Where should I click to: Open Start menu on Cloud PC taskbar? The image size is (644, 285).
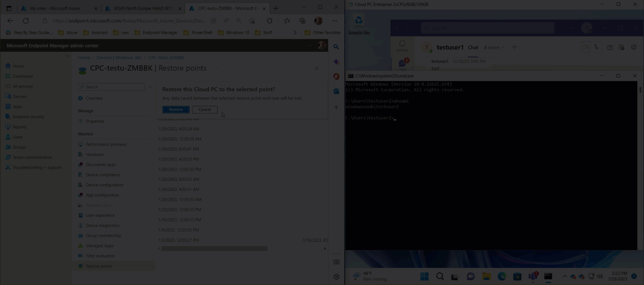click(425, 277)
